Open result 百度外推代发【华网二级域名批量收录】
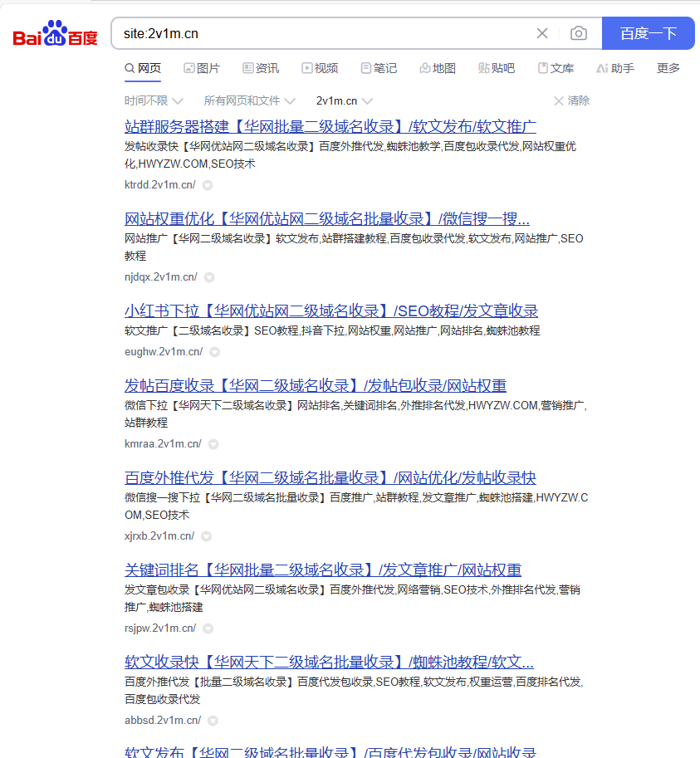The height and width of the screenshot is (758, 700). point(330,477)
